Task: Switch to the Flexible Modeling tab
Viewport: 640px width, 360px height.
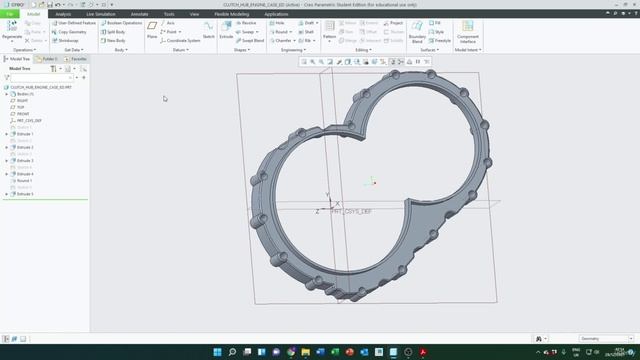Action: click(231, 14)
